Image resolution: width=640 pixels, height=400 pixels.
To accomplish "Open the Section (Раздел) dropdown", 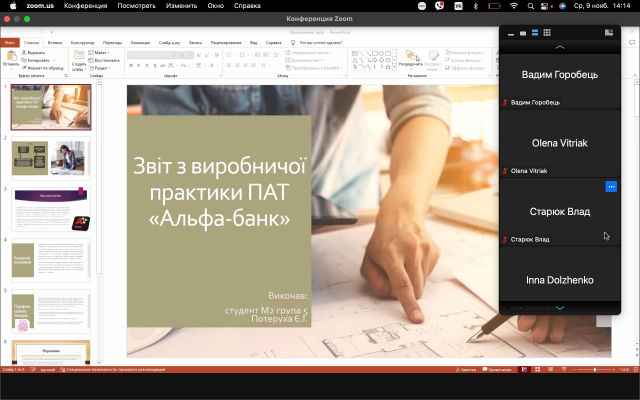I will 100,68.
